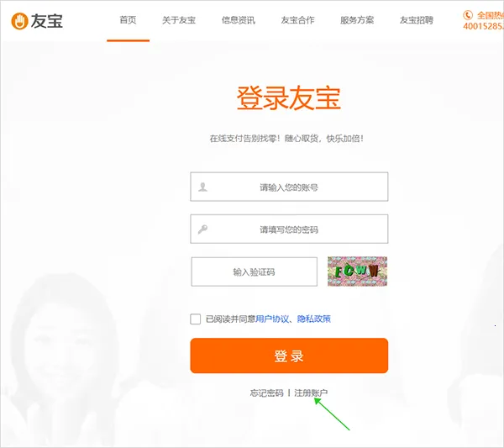Click the hotline phone icon

pos(468,15)
